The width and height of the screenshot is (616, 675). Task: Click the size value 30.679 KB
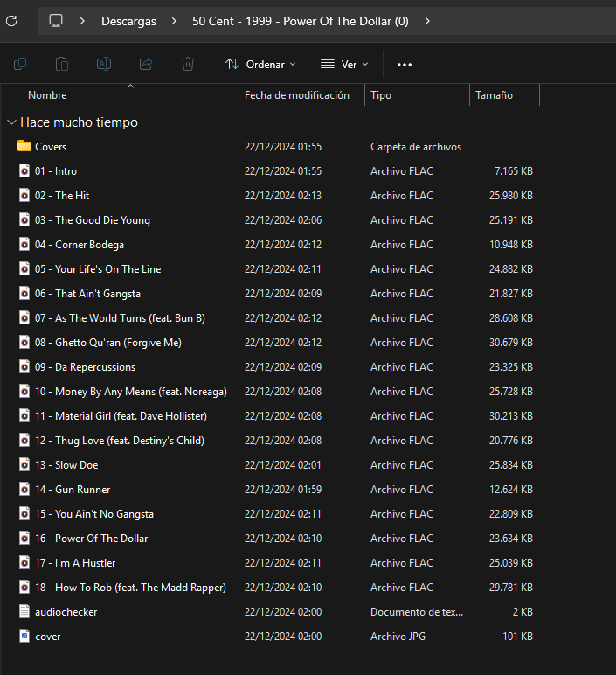tap(510, 343)
